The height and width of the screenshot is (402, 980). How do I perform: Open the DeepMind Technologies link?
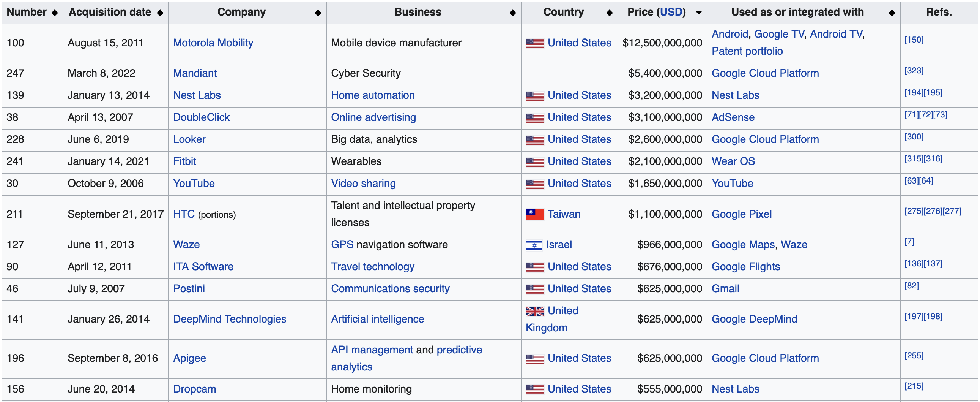(x=230, y=319)
